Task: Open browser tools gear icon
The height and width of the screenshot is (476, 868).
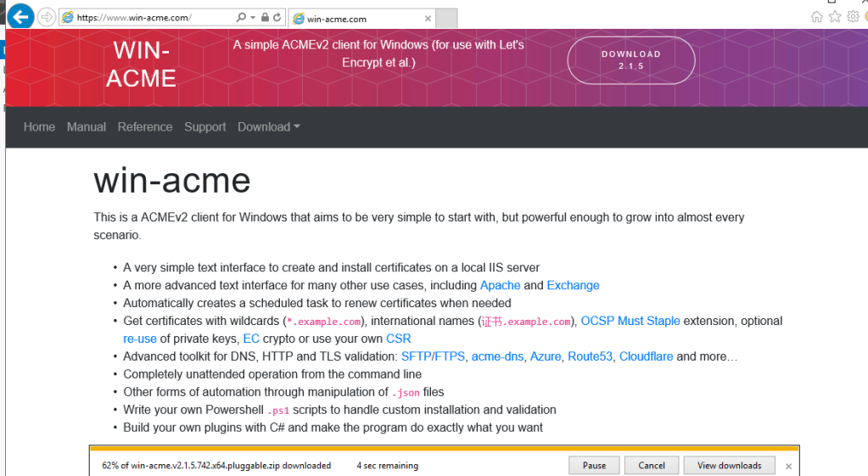Action: [853, 17]
